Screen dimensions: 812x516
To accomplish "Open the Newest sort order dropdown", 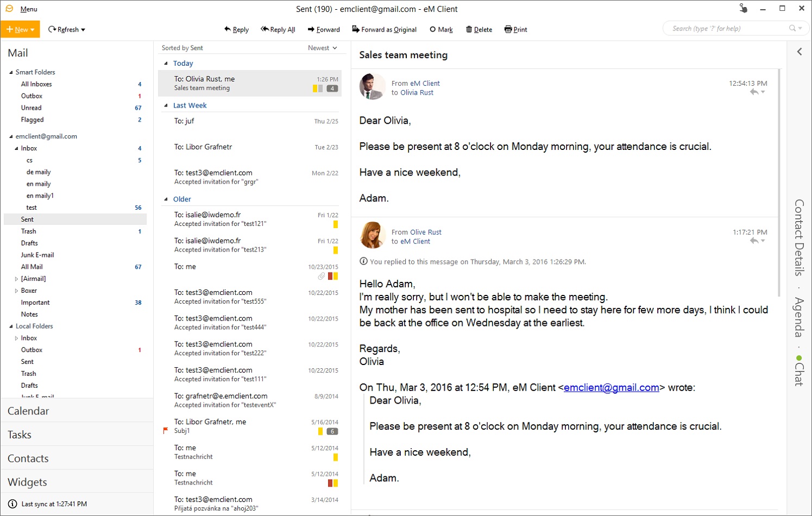I will point(323,48).
